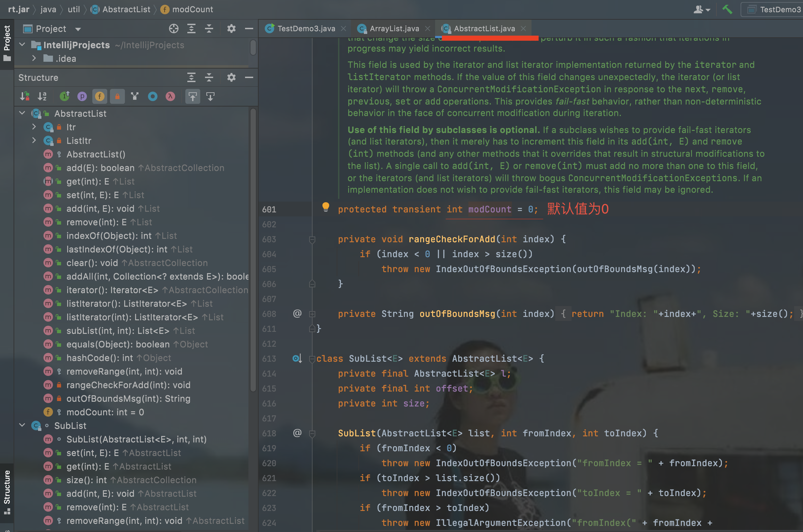The image size is (803, 532).
Task: Toggle Sort by Visibility in Structure toolbar
Action: point(24,97)
